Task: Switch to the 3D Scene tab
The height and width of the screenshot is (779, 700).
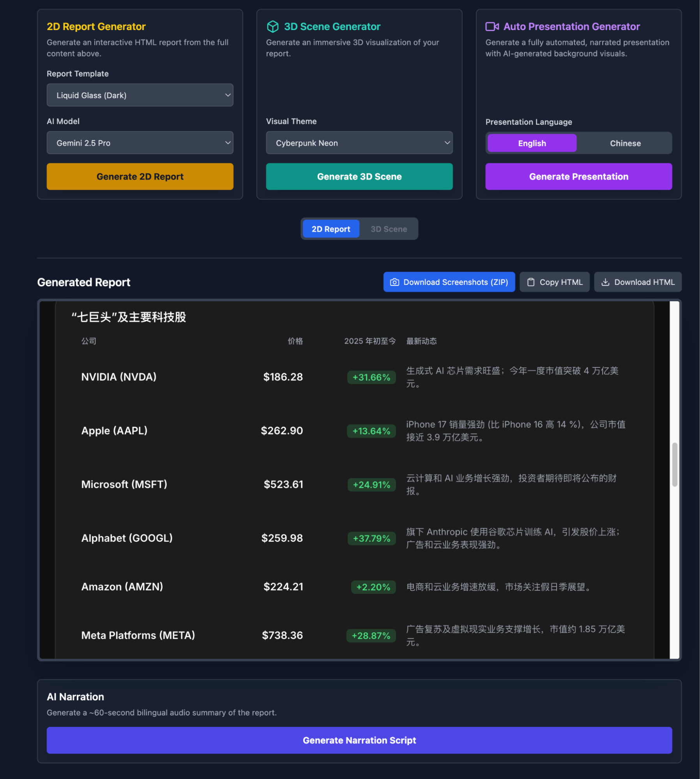Action: tap(389, 229)
